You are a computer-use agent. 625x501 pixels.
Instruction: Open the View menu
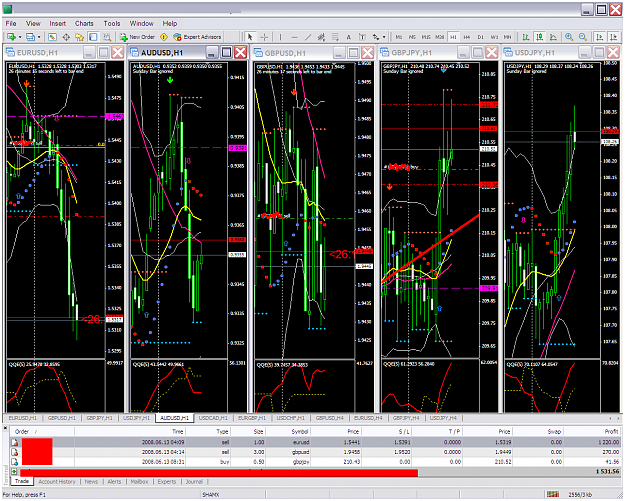pyautogui.click(x=33, y=24)
